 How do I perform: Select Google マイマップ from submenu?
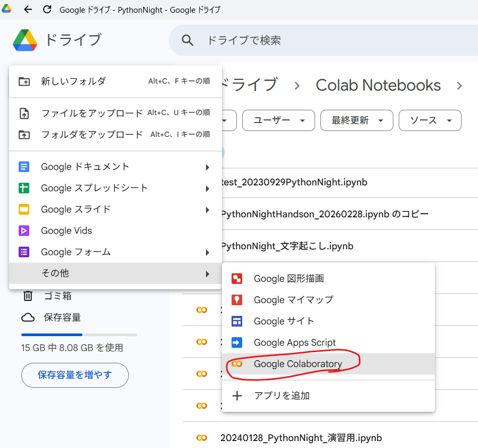pyautogui.click(x=328, y=300)
